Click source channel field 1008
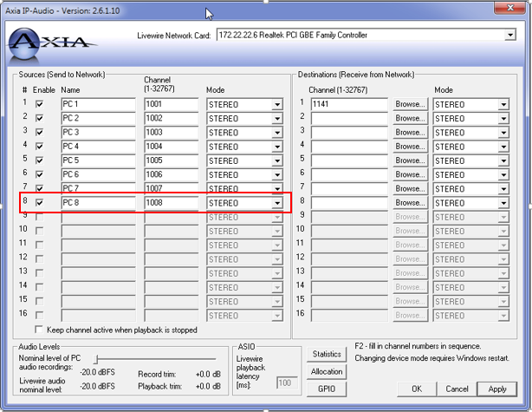532x412 pixels. click(x=172, y=203)
